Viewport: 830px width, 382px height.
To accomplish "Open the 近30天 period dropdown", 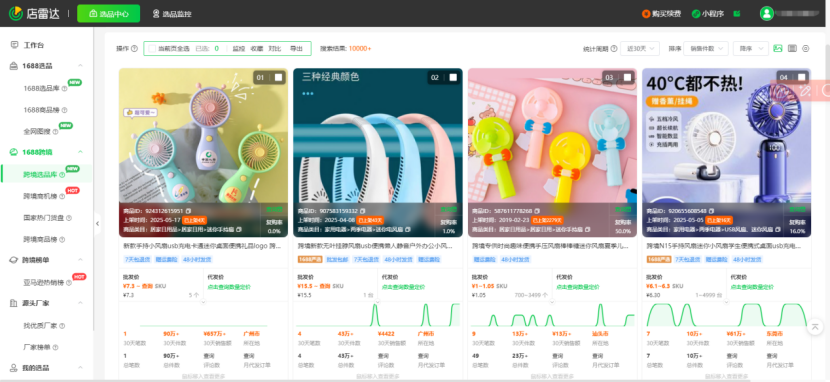I will (x=639, y=49).
